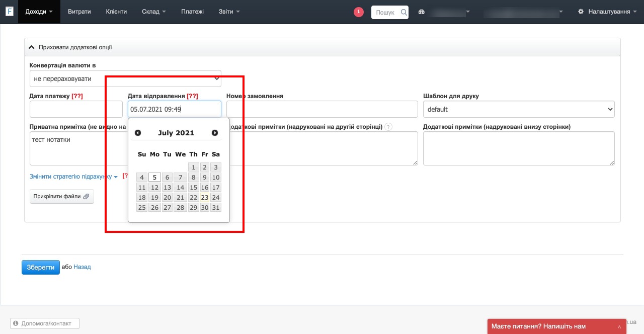Viewport: 644px width, 334px height.
Task: Click the Приватна примітка text area
Action: 78,148
